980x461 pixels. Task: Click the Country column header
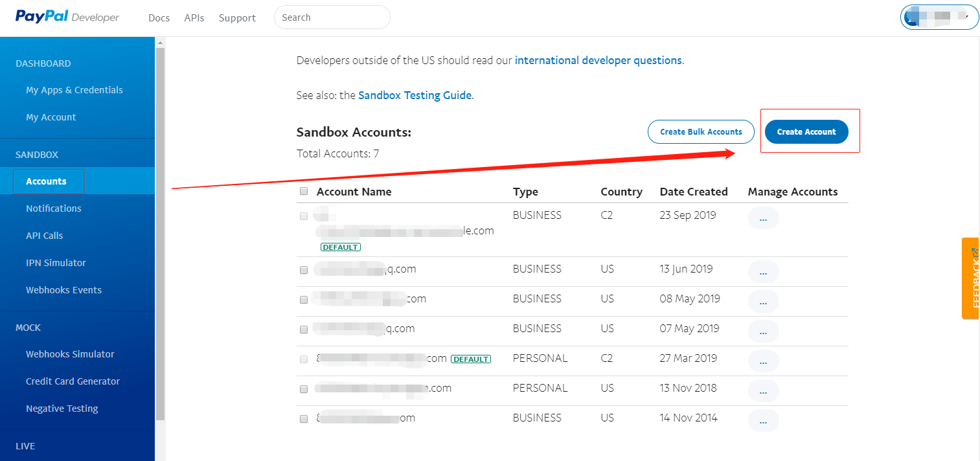click(x=622, y=192)
